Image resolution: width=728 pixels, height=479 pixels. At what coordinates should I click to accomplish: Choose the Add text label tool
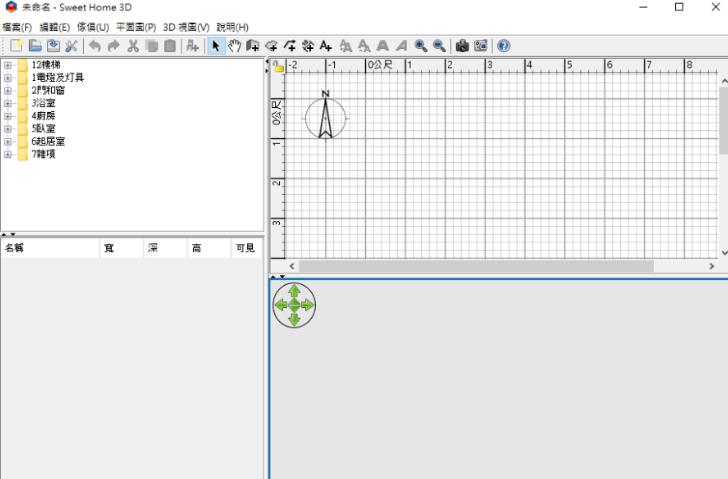pos(326,45)
